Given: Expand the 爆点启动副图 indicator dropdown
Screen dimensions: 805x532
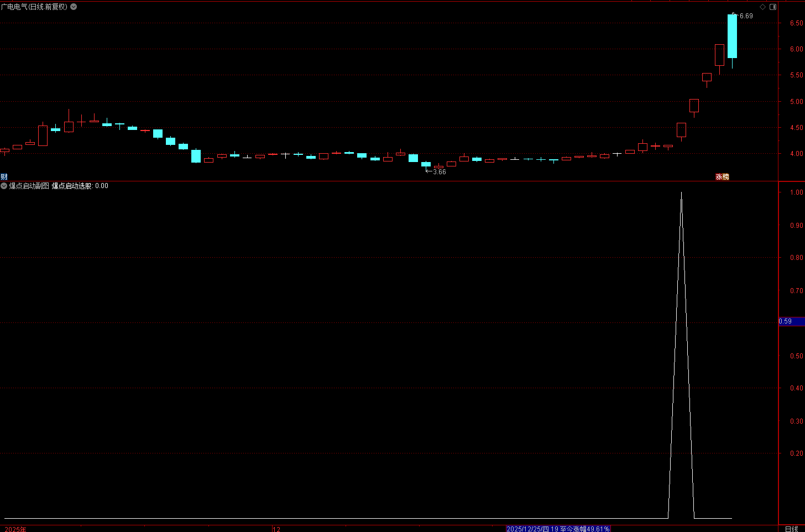Looking at the screenshot, I should 4,186.
